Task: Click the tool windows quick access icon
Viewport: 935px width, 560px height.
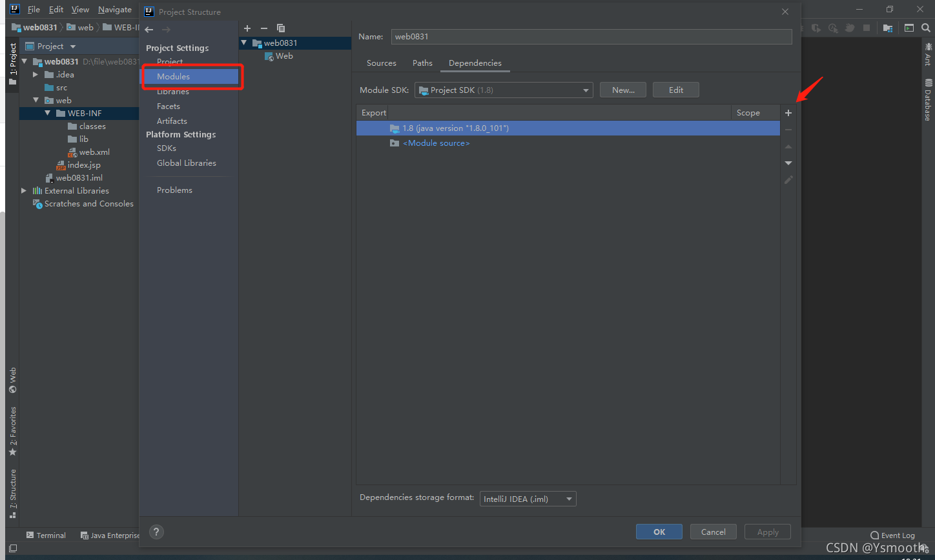Action: click(x=12, y=548)
